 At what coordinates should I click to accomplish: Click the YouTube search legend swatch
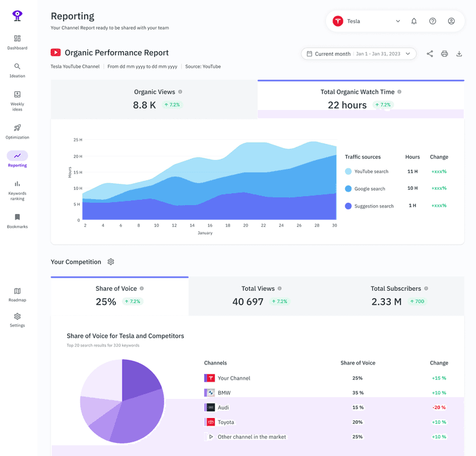(348, 171)
